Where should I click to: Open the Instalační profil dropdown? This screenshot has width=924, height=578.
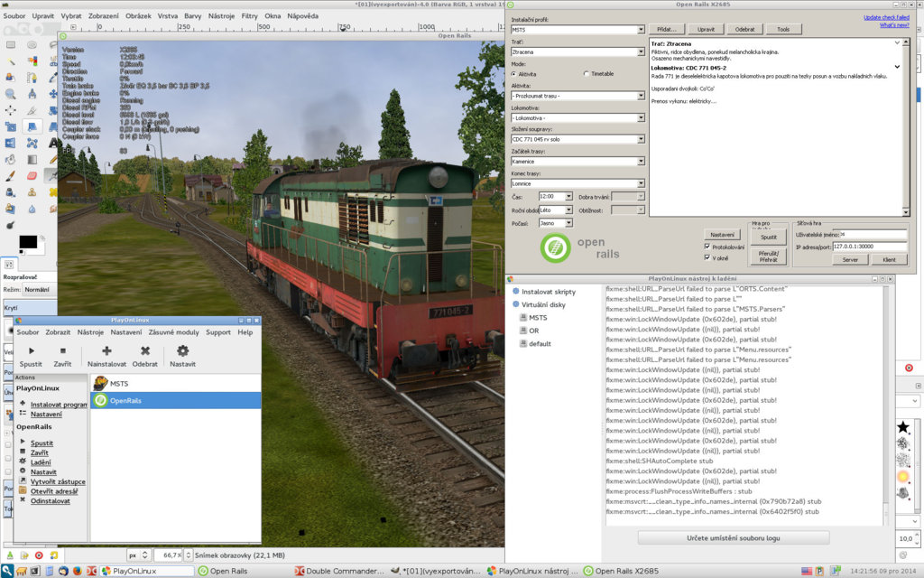point(641,30)
